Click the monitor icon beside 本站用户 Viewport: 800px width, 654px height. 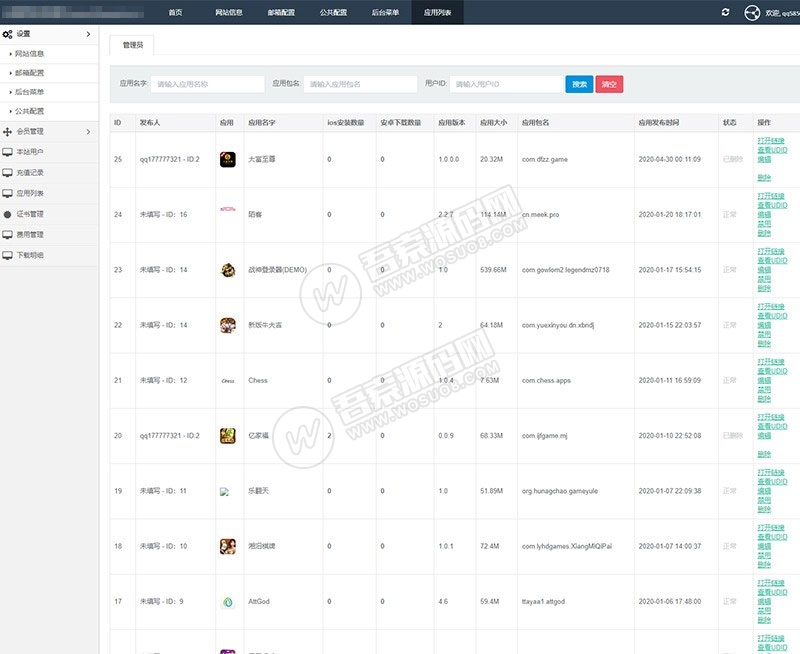tap(8, 152)
